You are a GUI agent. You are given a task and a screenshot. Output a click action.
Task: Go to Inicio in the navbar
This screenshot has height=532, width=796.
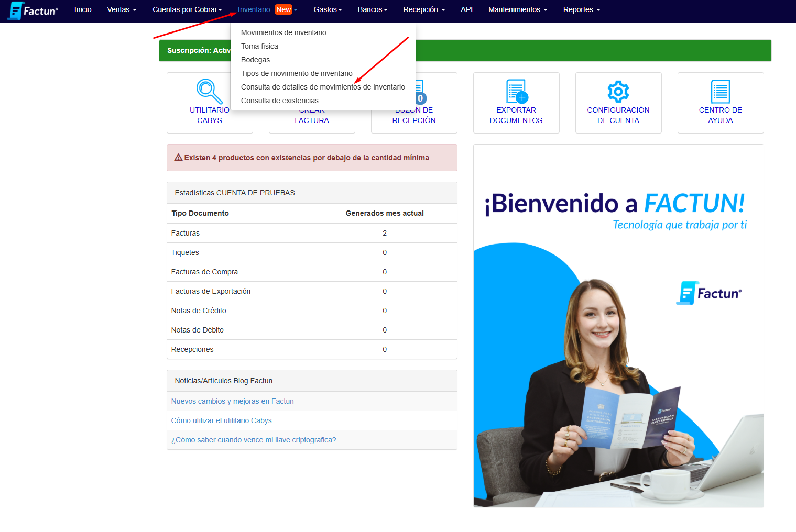point(83,9)
